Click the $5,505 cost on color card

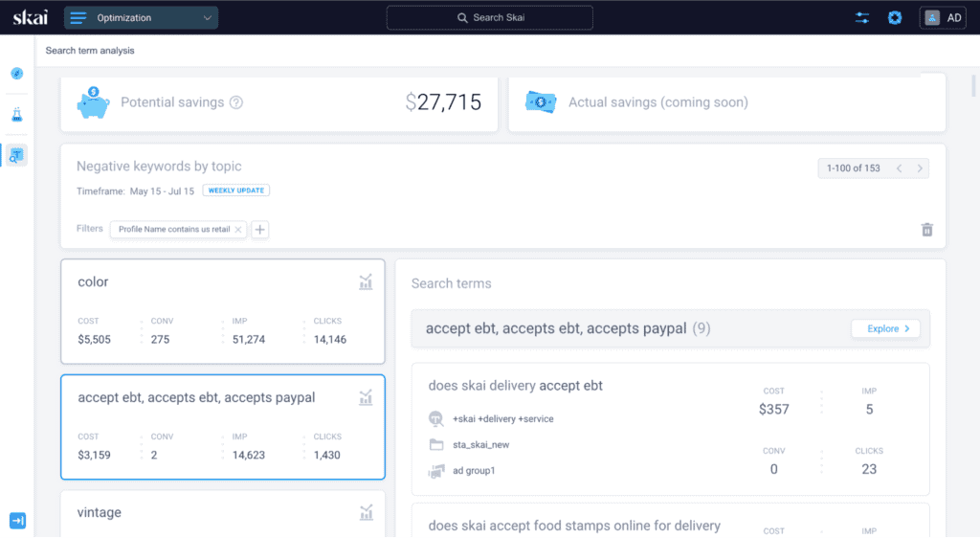point(95,339)
